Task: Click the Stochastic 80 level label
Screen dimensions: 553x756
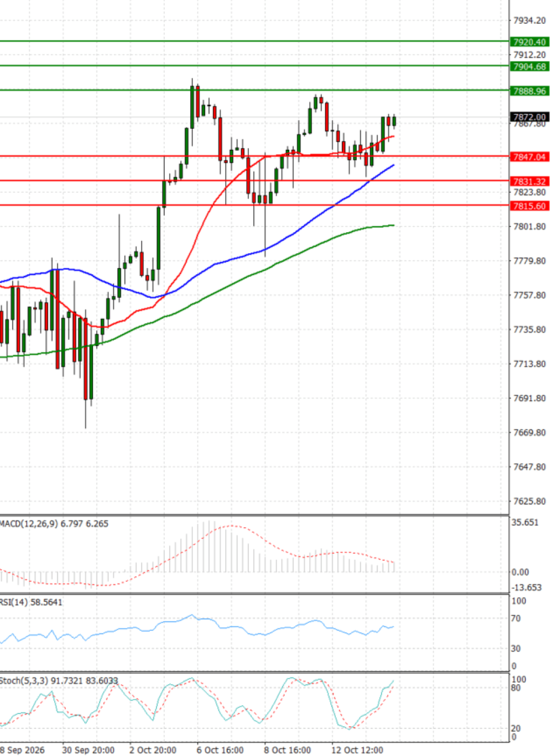Action: 516,688
